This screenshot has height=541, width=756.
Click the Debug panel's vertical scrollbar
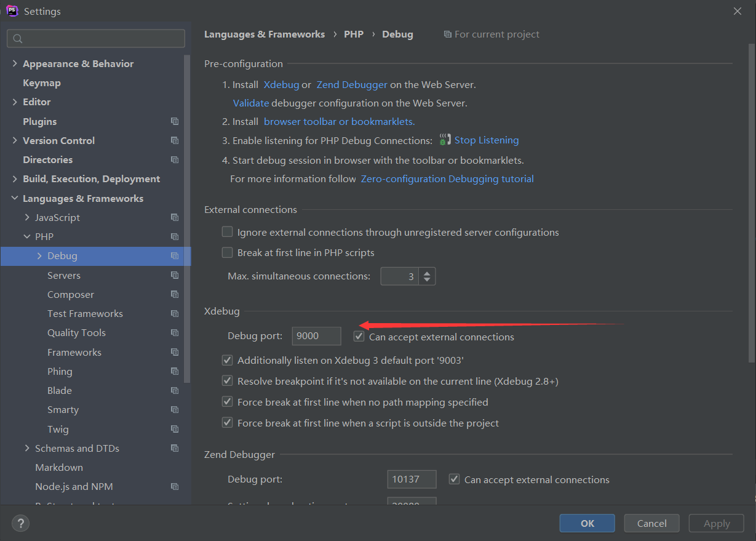click(751, 203)
